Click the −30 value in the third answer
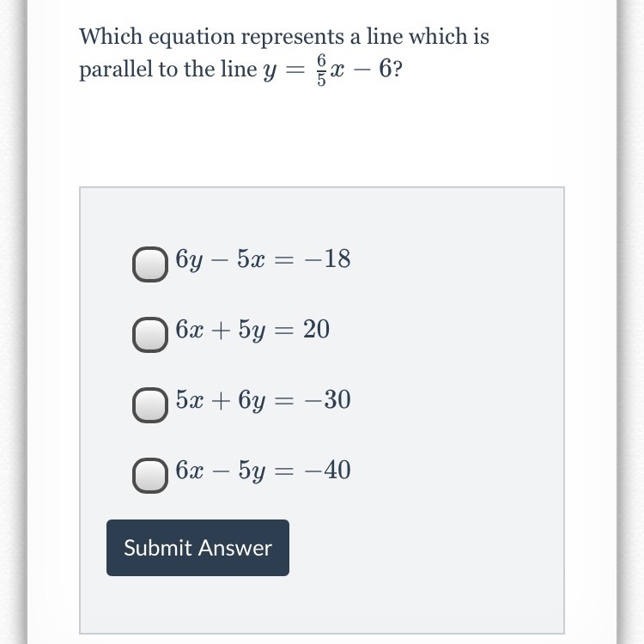The width and height of the screenshot is (644, 644). click(330, 400)
